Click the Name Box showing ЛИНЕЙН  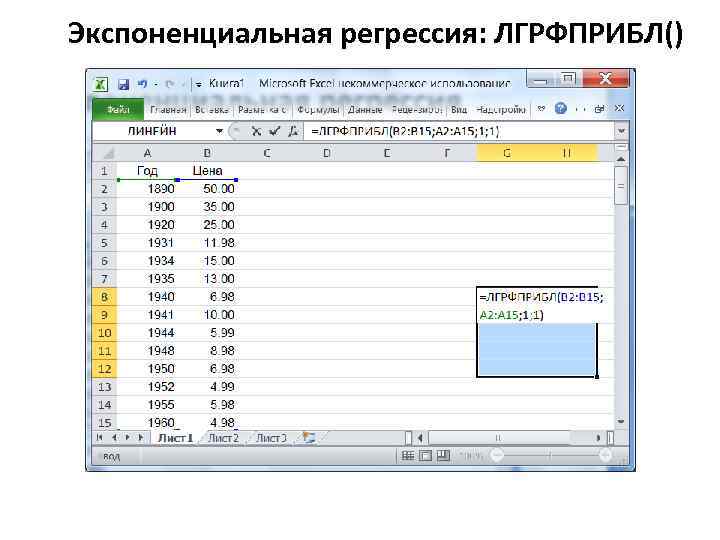[153, 131]
